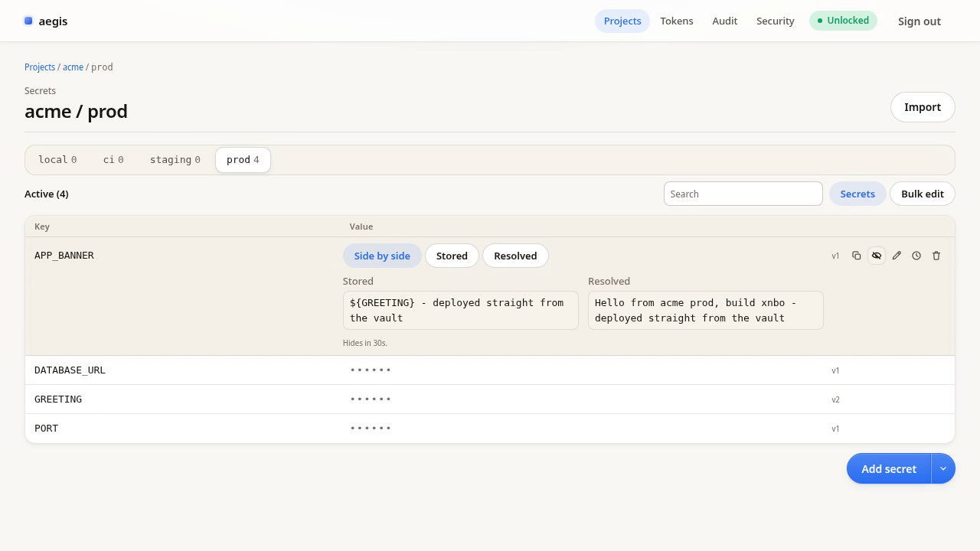Click the Unlocked vault status badge
The height and width of the screenshot is (551, 980).
pyautogui.click(x=843, y=21)
